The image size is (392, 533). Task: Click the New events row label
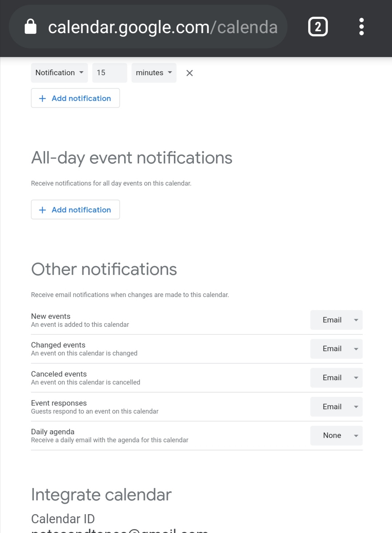(51, 316)
